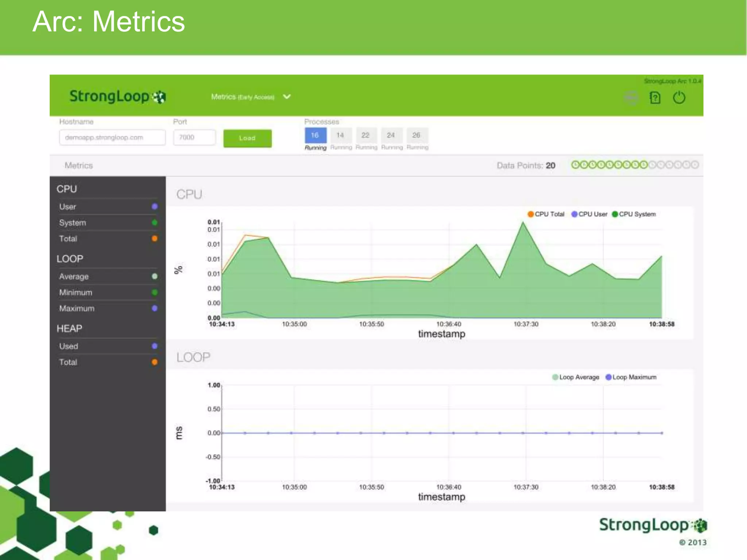Click the Metrics tab label

pos(79,166)
